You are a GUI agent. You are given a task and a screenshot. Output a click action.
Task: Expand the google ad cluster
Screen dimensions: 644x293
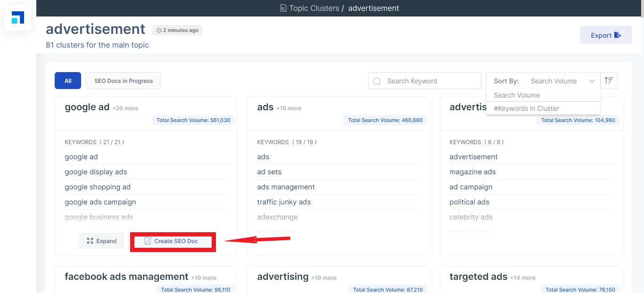tap(101, 241)
